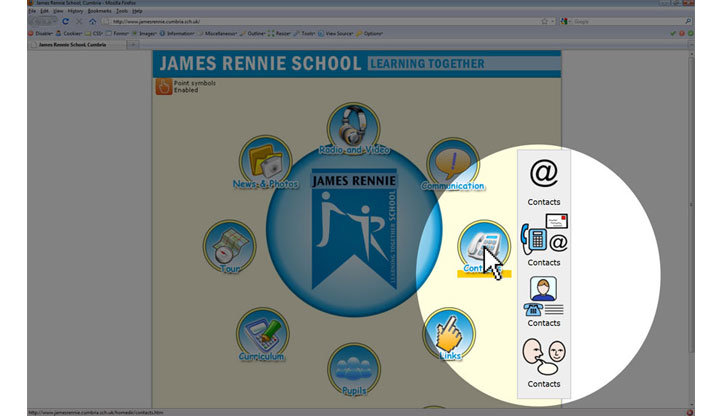The width and height of the screenshot is (722, 416).
Task: Open the Tour map and compass icon
Action: pyautogui.click(x=229, y=246)
